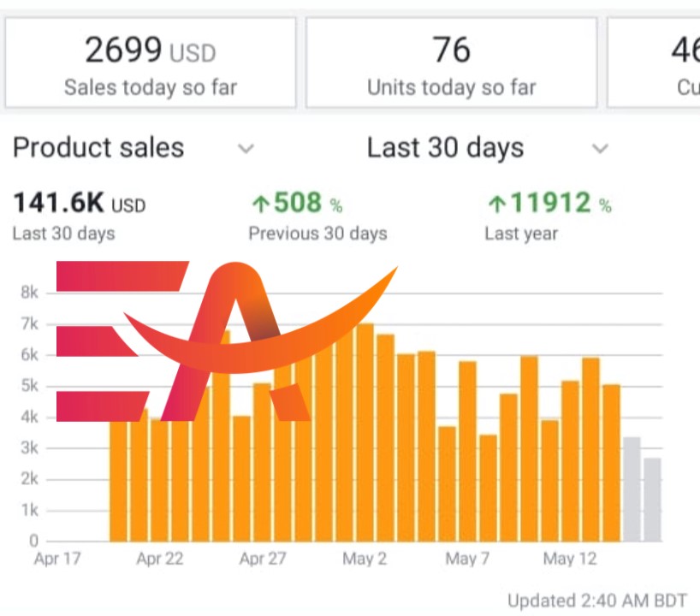Click the Last year comparison label
The height and width of the screenshot is (616, 700).
[x=521, y=233]
